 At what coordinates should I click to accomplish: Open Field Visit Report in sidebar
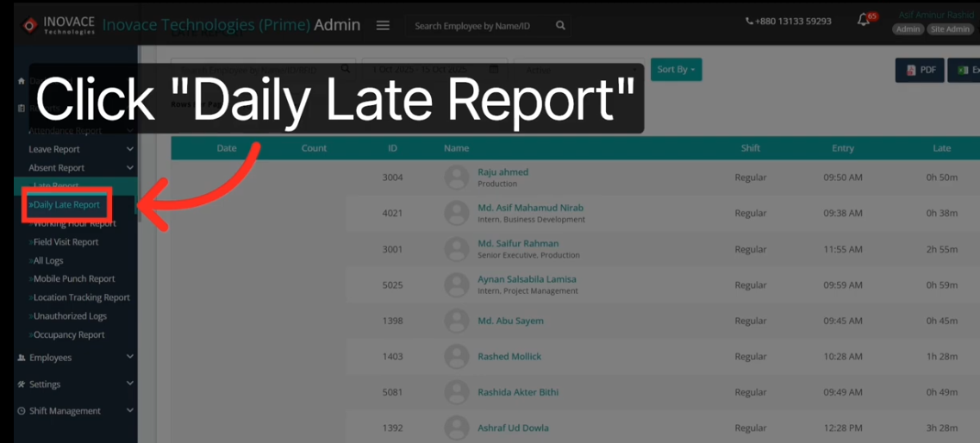click(64, 242)
